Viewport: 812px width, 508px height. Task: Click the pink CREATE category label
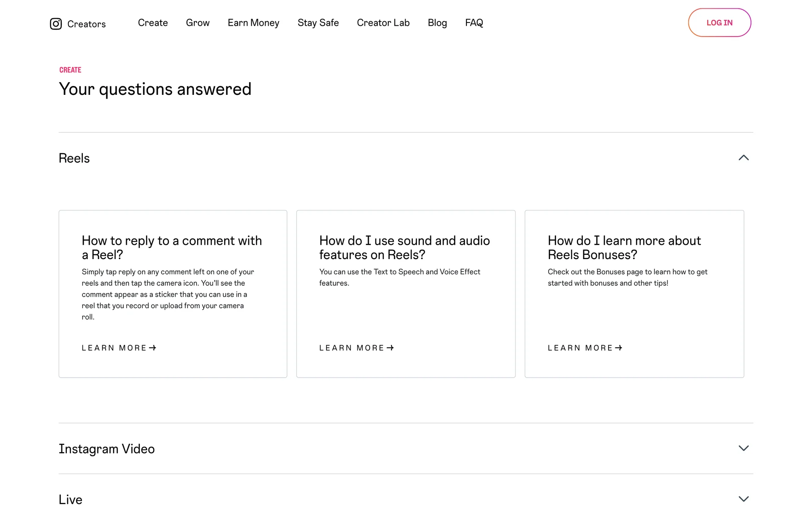tap(70, 70)
